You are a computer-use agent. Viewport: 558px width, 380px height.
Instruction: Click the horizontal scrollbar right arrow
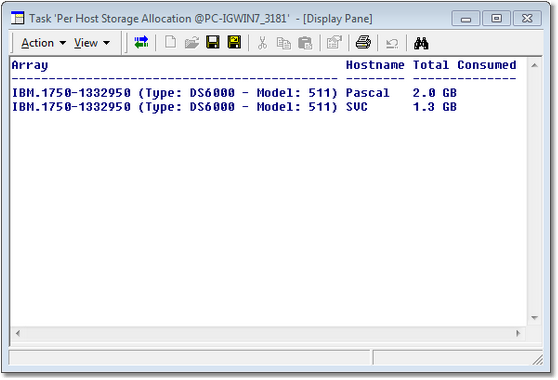tap(518, 333)
